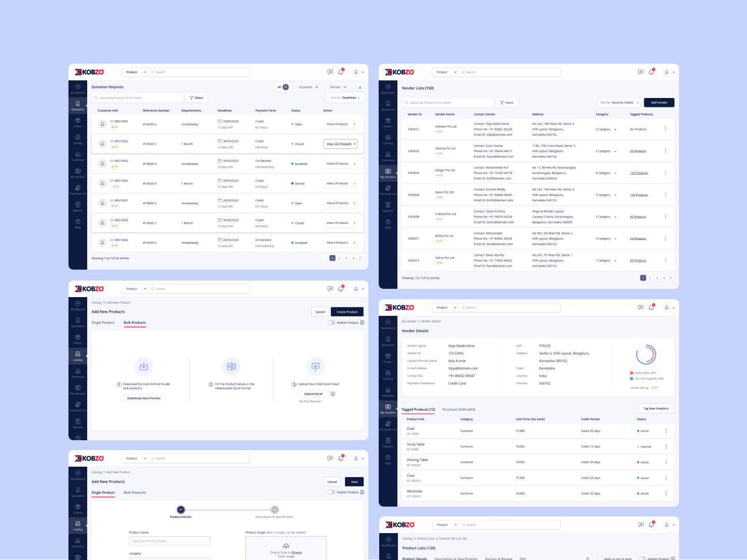Image resolution: width=747 pixels, height=560 pixels.
Task: Click the Add Vendor button
Action: click(x=659, y=103)
